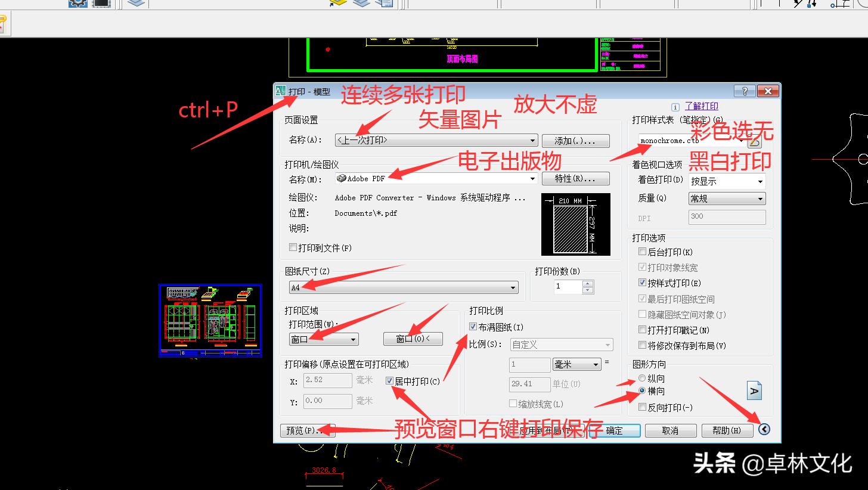Click the info icon beside 了解打印
The width and height of the screenshot is (868, 490).
(x=674, y=106)
